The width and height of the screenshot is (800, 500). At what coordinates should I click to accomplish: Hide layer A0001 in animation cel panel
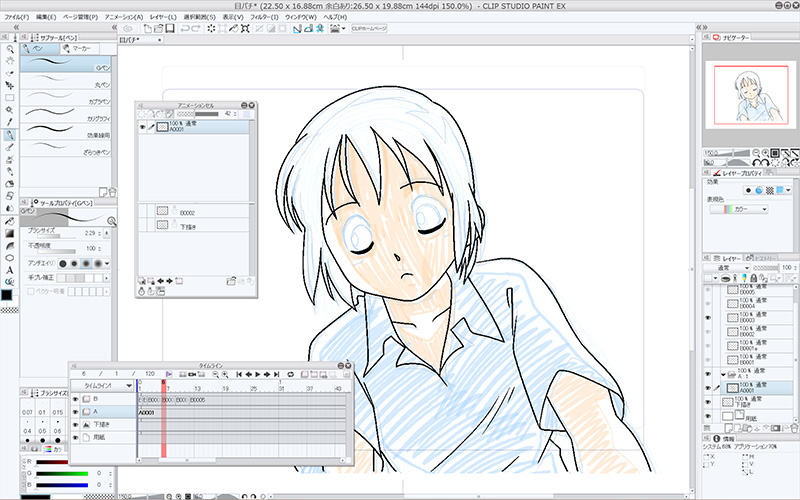[142, 129]
